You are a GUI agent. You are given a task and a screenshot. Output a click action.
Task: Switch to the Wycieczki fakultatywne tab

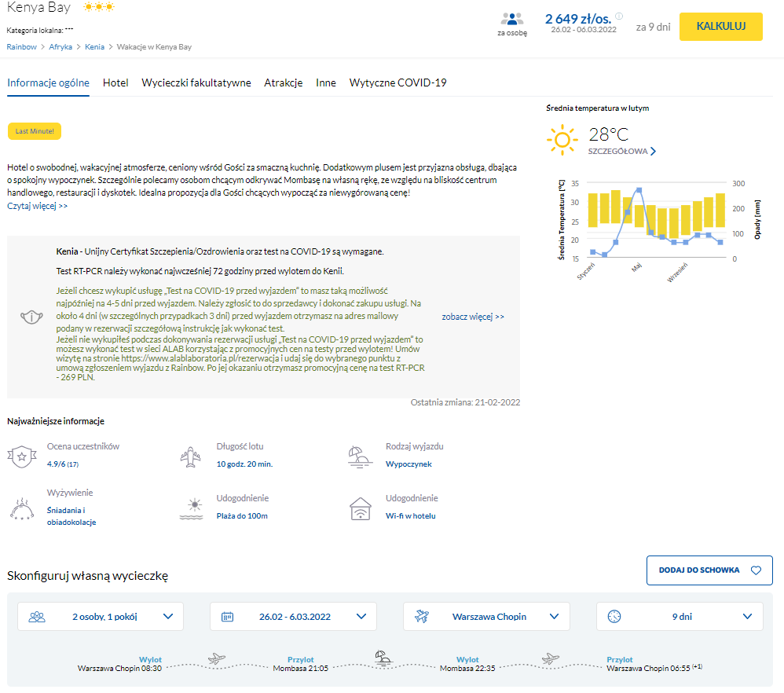[x=196, y=82]
